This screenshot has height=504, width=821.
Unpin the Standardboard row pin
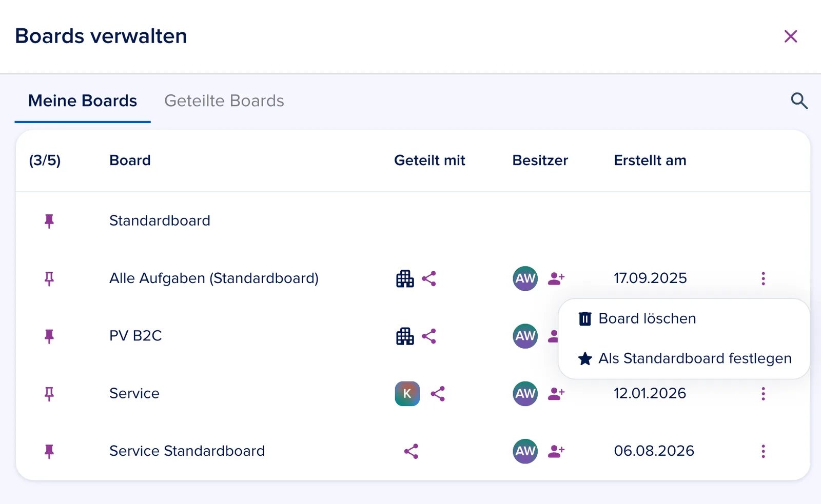click(x=49, y=221)
